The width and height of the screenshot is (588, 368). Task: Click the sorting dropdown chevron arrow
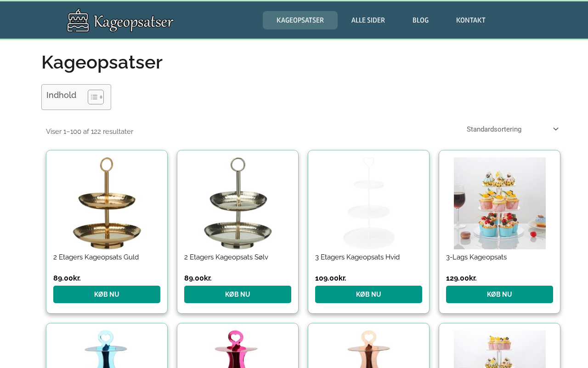[555, 129]
